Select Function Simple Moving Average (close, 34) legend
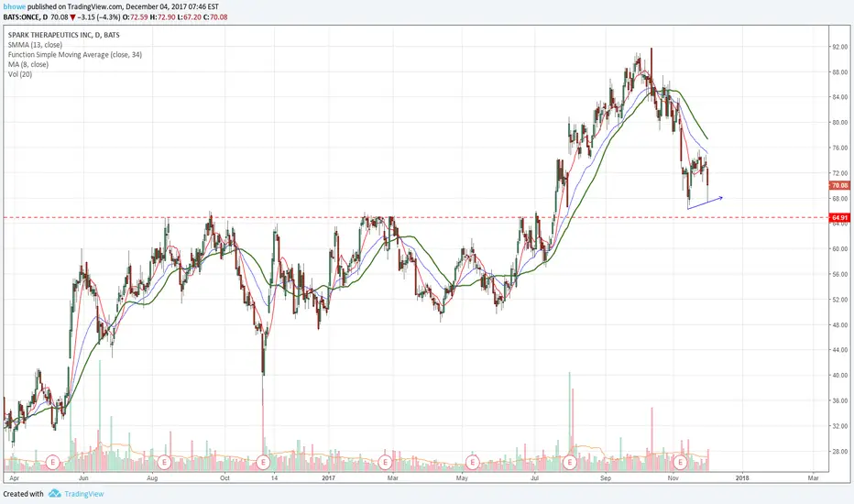The image size is (854, 504). coord(75,54)
